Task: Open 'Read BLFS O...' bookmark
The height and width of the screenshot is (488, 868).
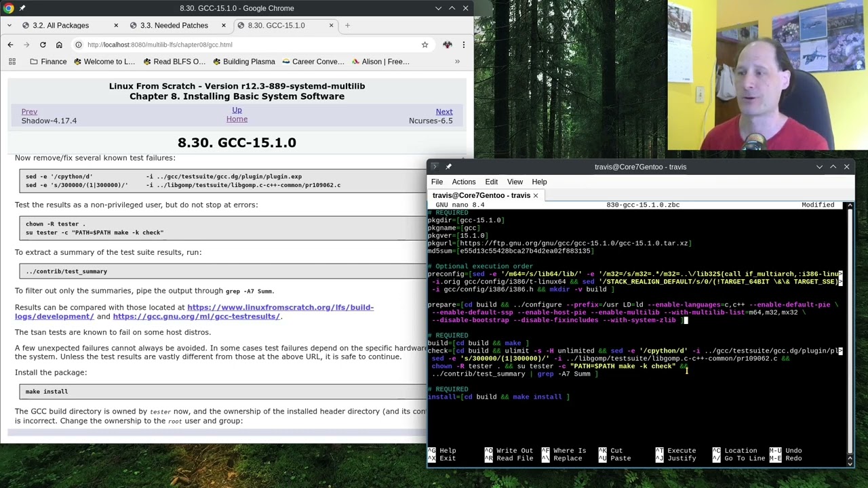Action: point(174,62)
